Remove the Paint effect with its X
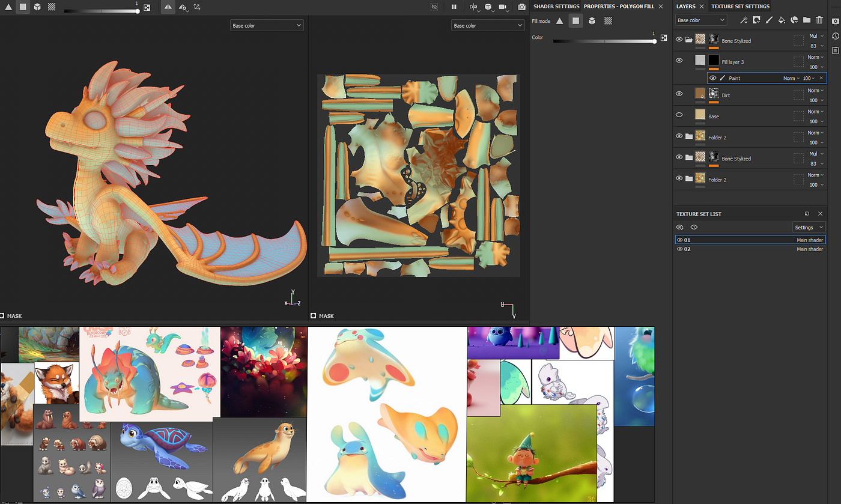Image resolution: width=841 pixels, height=504 pixels. click(821, 78)
